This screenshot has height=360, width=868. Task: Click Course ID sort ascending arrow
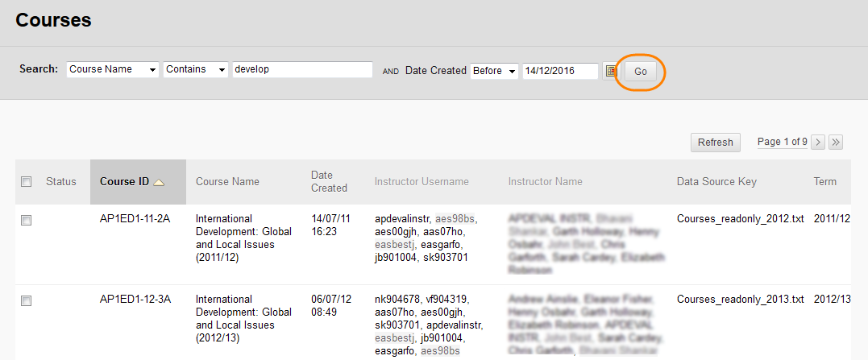tap(159, 182)
